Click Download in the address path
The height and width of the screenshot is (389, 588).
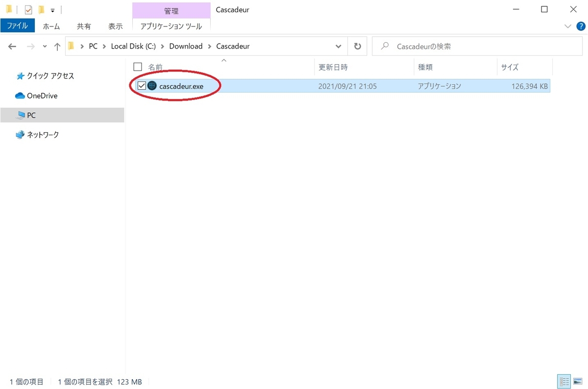tap(186, 46)
